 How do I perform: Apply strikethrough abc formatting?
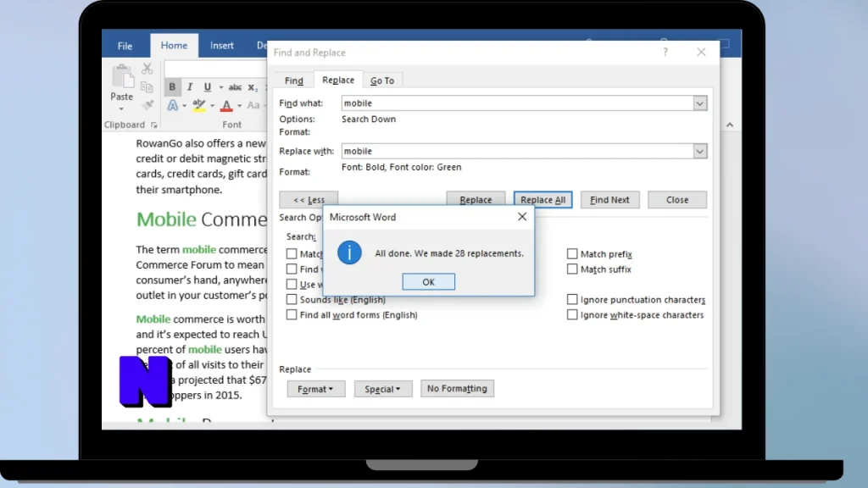tap(235, 87)
